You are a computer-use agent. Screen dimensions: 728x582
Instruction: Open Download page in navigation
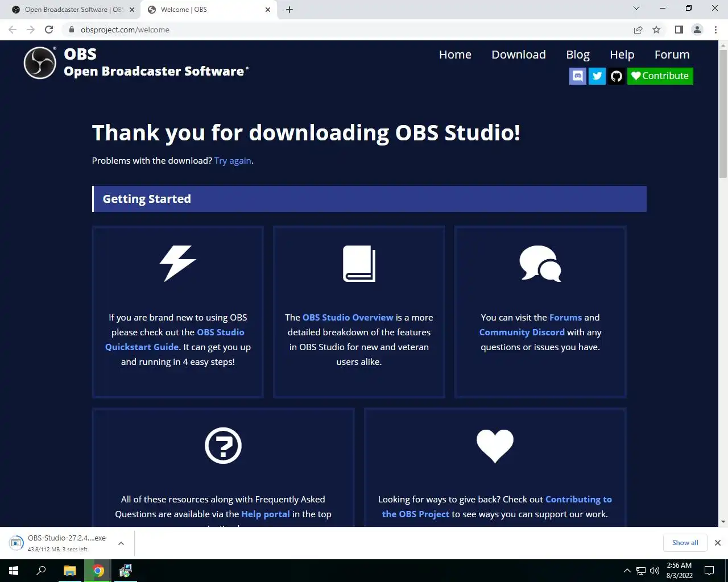click(x=519, y=55)
